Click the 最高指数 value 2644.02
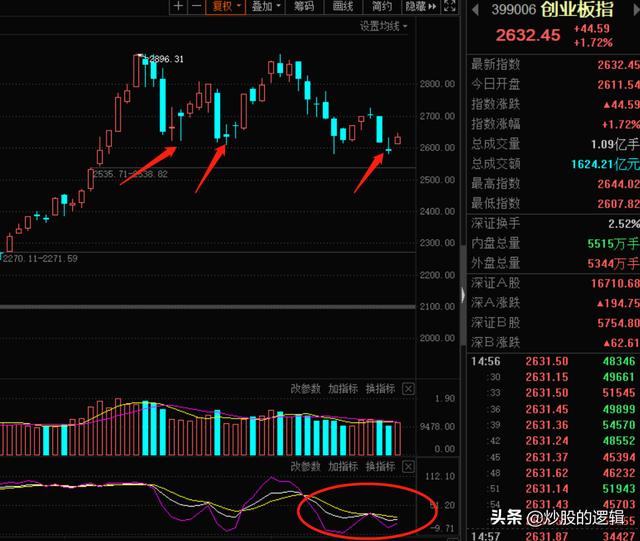 pyautogui.click(x=618, y=184)
